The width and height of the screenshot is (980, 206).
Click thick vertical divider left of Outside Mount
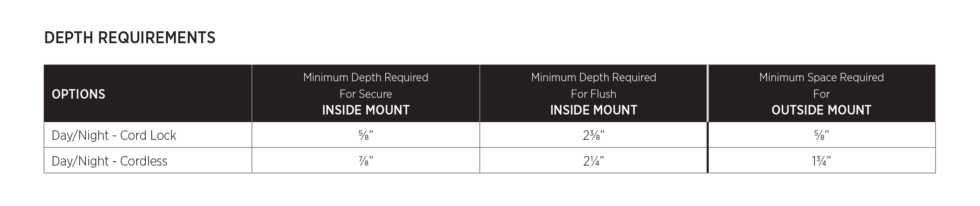708,147
